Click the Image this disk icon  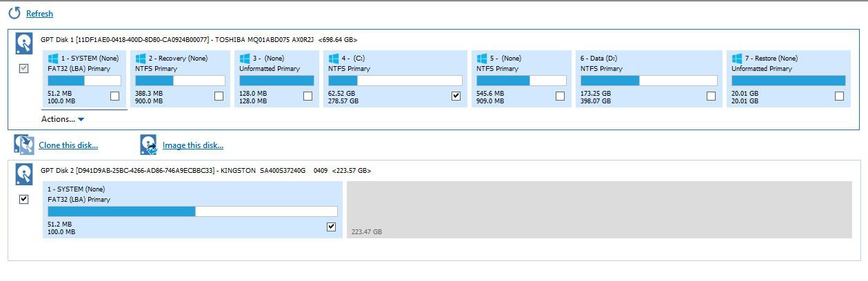(149, 145)
